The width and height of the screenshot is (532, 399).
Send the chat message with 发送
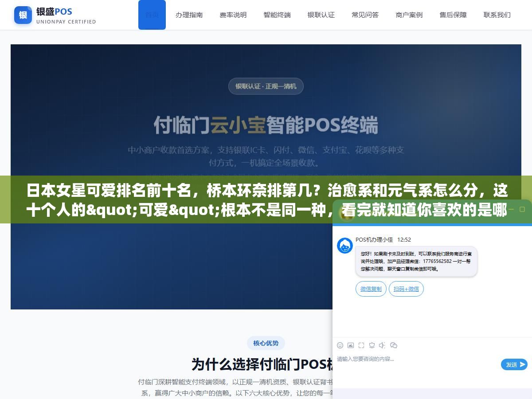[514, 364]
